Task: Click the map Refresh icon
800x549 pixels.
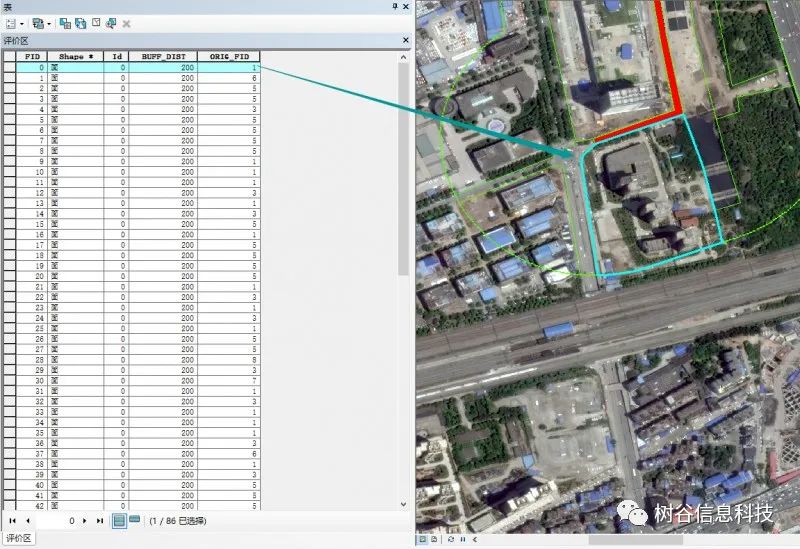Action: click(x=451, y=539)
